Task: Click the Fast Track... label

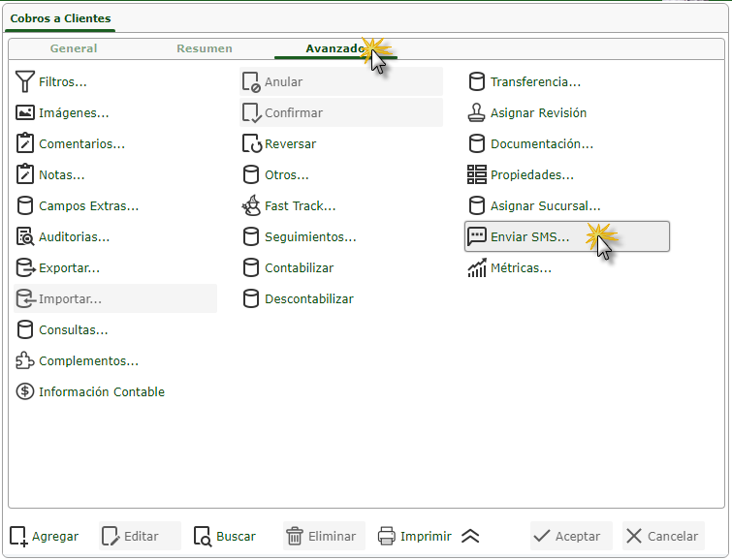Action: [x=301, y=205]
